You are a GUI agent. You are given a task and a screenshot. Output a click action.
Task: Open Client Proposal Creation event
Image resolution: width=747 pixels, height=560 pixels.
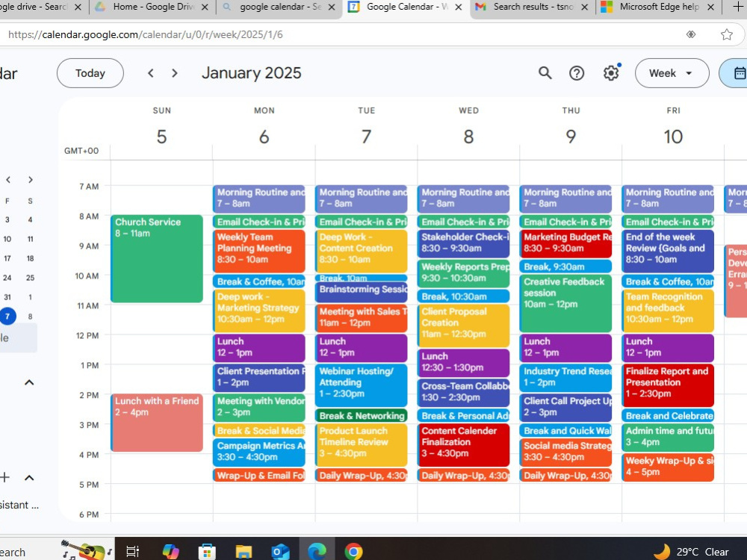(x=463, y=326)
